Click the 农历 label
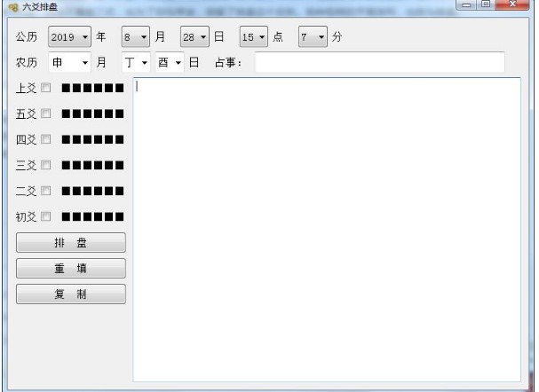This screenshot has width=539, height=392. tap(27, 62)
